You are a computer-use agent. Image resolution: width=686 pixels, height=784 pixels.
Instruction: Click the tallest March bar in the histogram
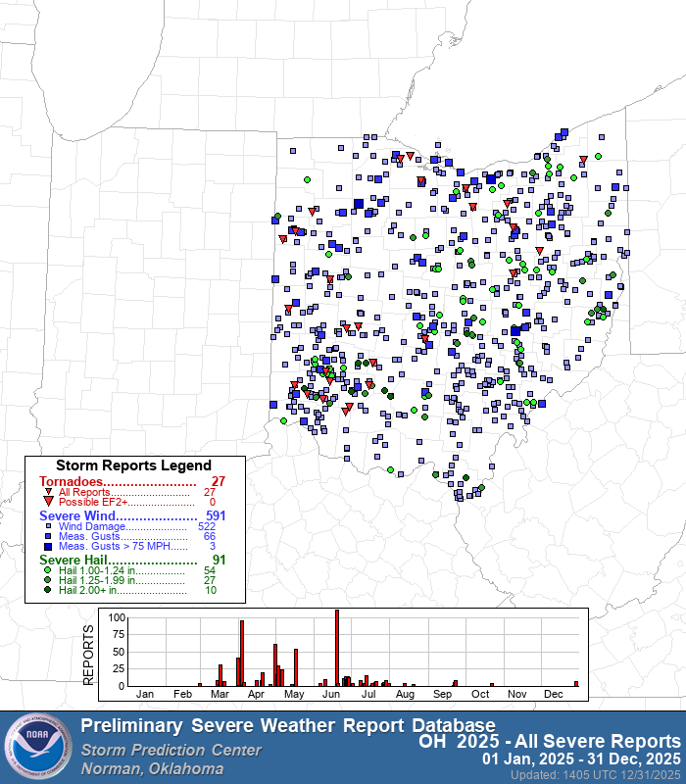[x=242, y=653]
